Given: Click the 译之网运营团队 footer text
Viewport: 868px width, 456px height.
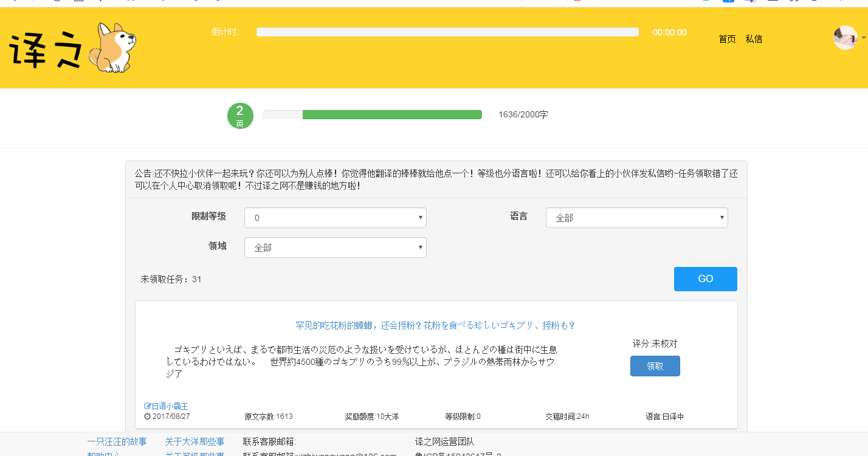Looking at the screenshot, I should 444,441.
